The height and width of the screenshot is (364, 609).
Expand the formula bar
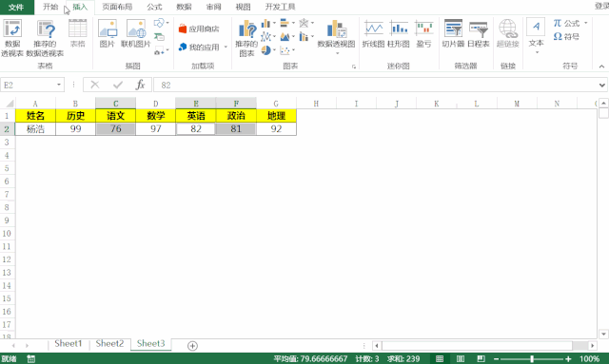point(602,85)
